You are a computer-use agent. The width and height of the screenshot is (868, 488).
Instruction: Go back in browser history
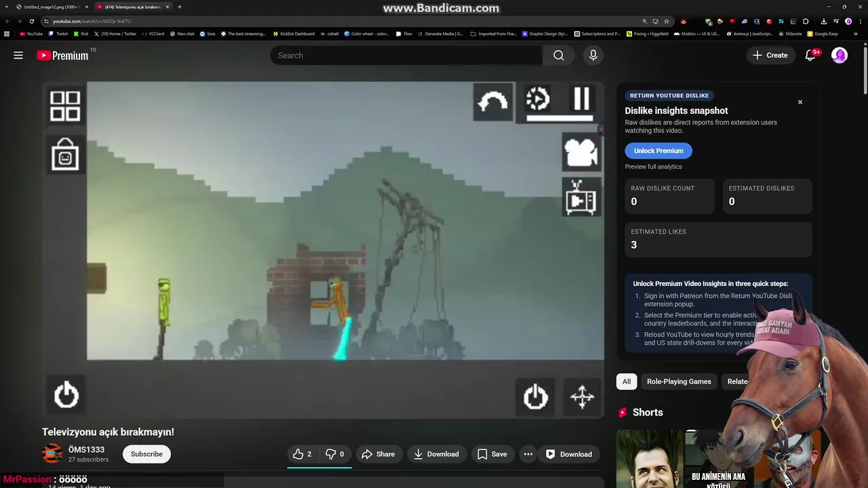(x=7, y=21)
